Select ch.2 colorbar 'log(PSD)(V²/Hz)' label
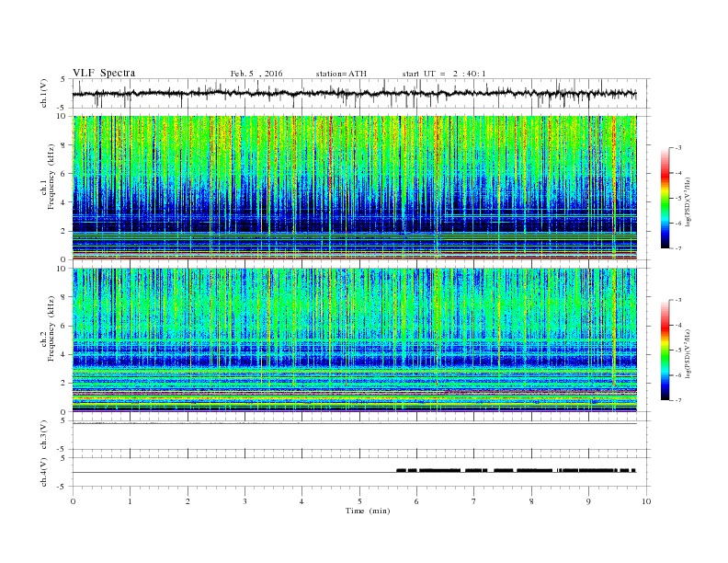Viewport: 728px width, 563px height. tap(688, 353)
